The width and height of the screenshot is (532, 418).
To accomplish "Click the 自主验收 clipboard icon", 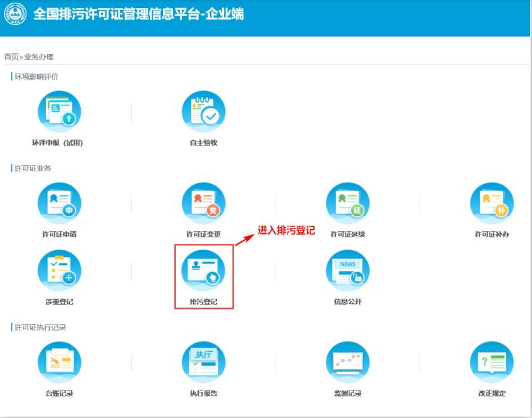I will click(203, 112).
